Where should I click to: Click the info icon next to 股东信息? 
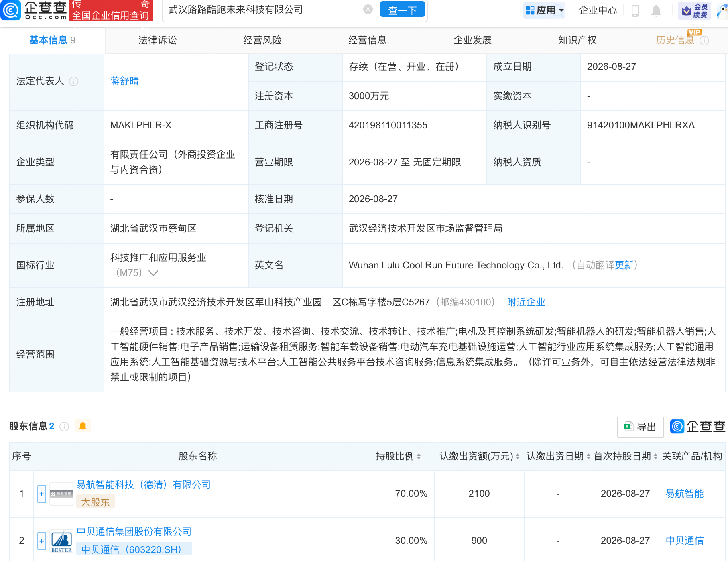point(64,426)
